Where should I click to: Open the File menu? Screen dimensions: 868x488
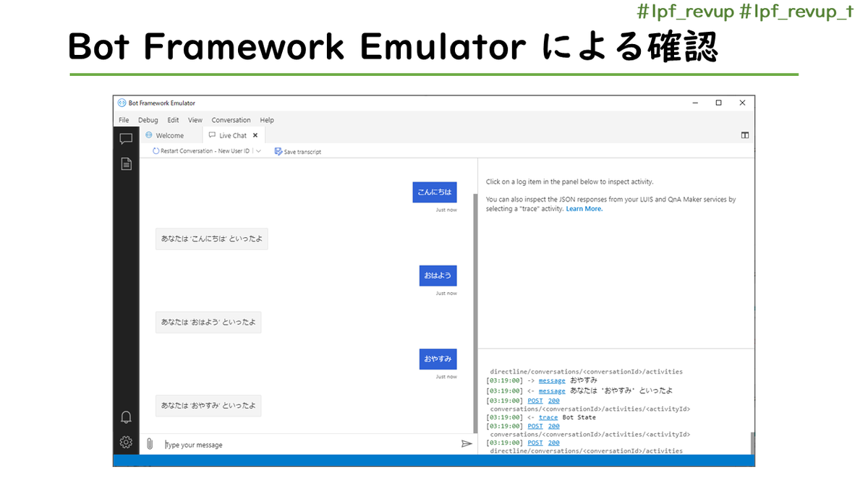point(124,120)
